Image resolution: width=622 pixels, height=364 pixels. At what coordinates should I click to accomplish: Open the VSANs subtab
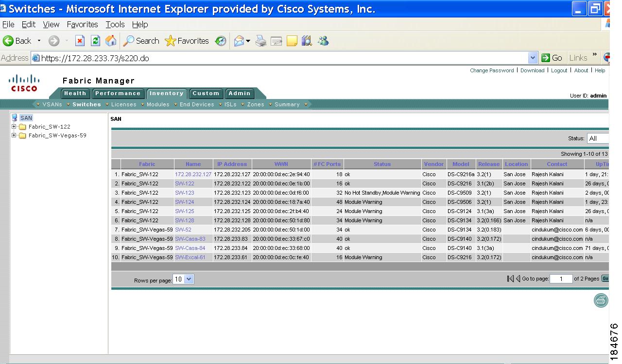52,104
